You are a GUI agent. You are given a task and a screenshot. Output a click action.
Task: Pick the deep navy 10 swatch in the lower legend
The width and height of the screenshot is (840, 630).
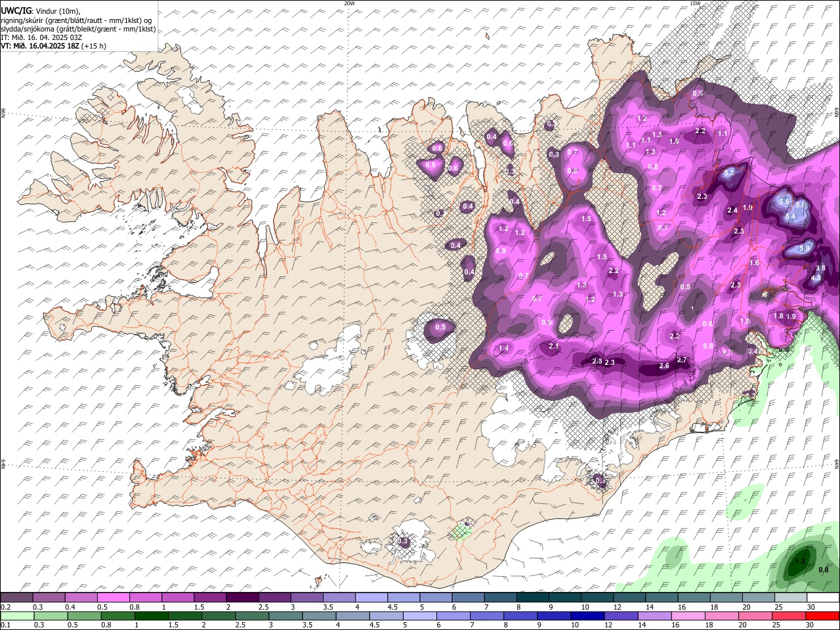click(588, 616)
